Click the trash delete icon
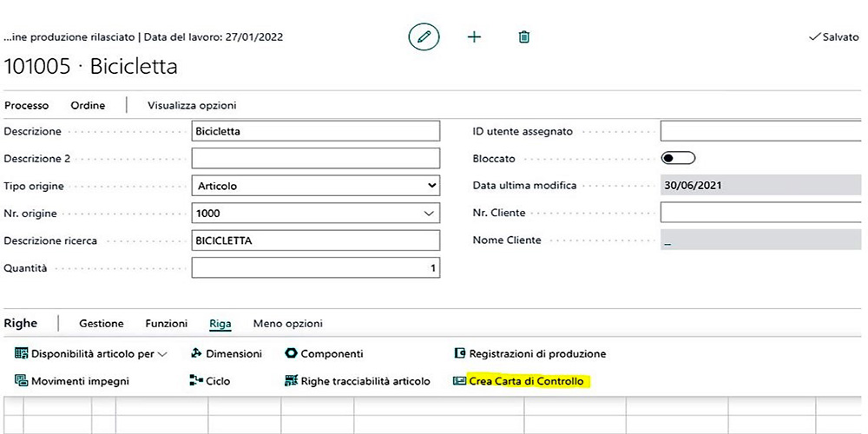Screen dimensions: 868x434 coord(523,37)
